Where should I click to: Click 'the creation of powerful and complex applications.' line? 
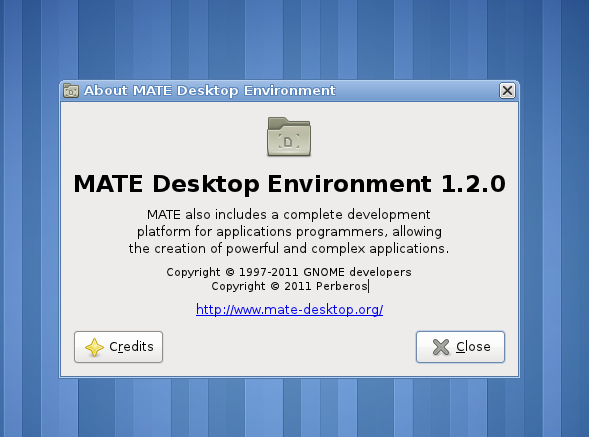pyautogui.click(x=289, y=248)
